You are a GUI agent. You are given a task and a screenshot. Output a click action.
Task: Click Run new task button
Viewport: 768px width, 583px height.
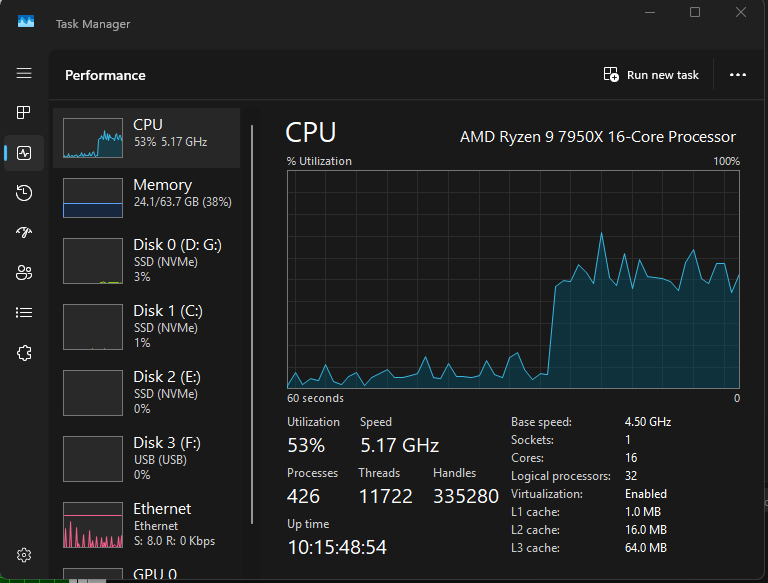tap(651, 75)
